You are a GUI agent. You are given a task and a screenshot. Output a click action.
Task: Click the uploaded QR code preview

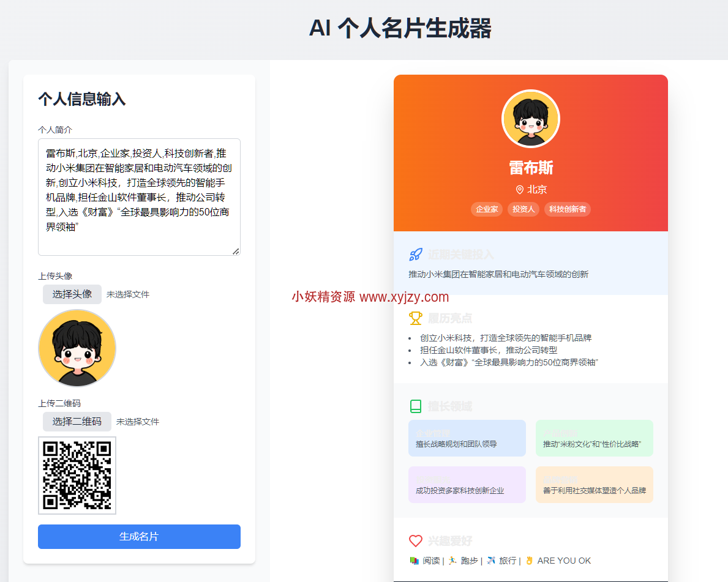[77, 476]
